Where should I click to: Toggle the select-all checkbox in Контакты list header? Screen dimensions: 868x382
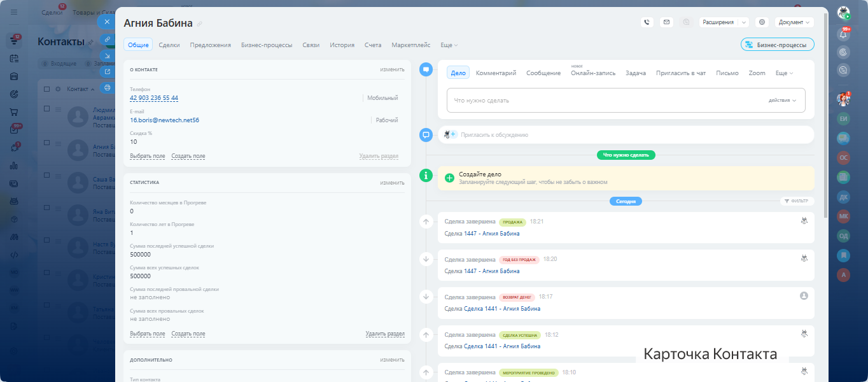[46, 89]
